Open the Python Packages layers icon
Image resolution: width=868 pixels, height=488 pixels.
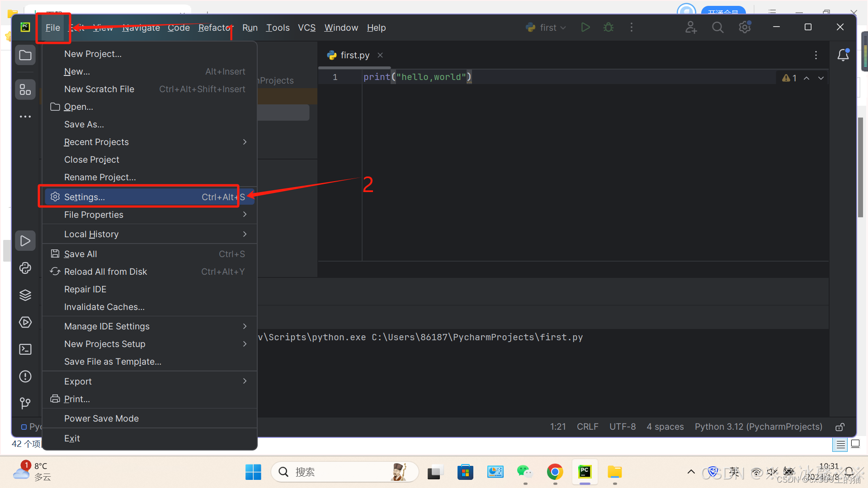[x=25, y=295]
